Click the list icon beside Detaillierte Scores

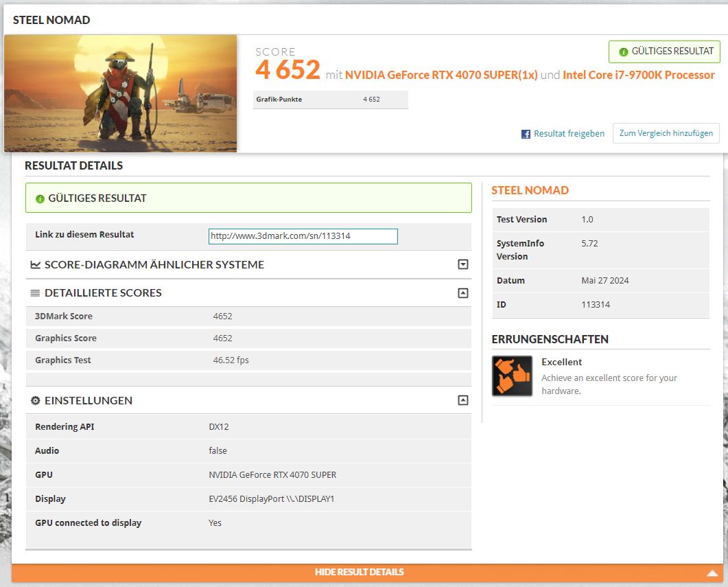pyautogui.click(x=35, y=293)
